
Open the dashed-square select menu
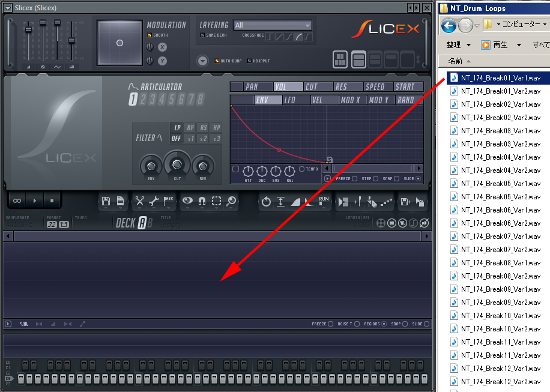pyautogui.click(x=216, y=201)
